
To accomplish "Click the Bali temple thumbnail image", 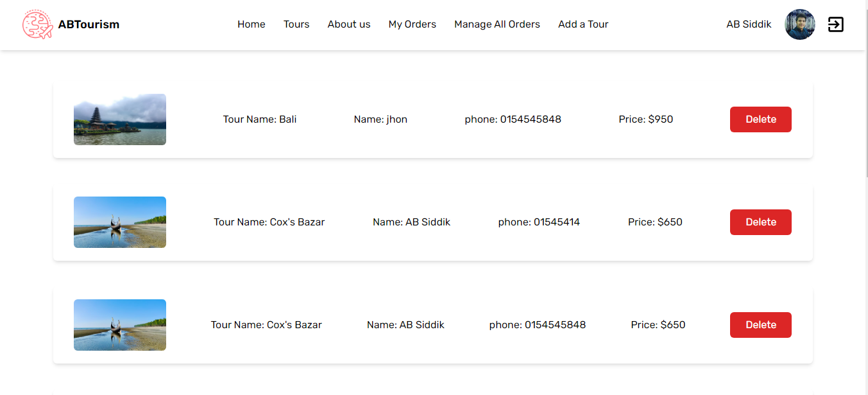I will point(120,119).
